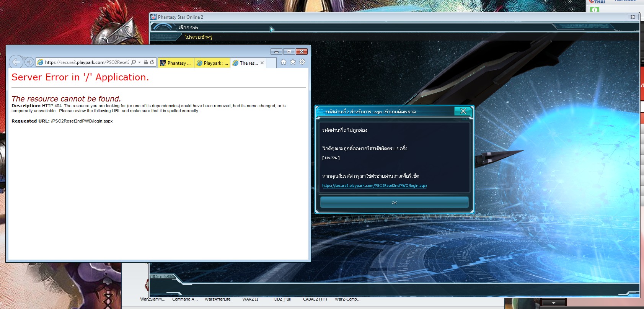Close the 'The res...' browser tab

click(x=262, y=63)
